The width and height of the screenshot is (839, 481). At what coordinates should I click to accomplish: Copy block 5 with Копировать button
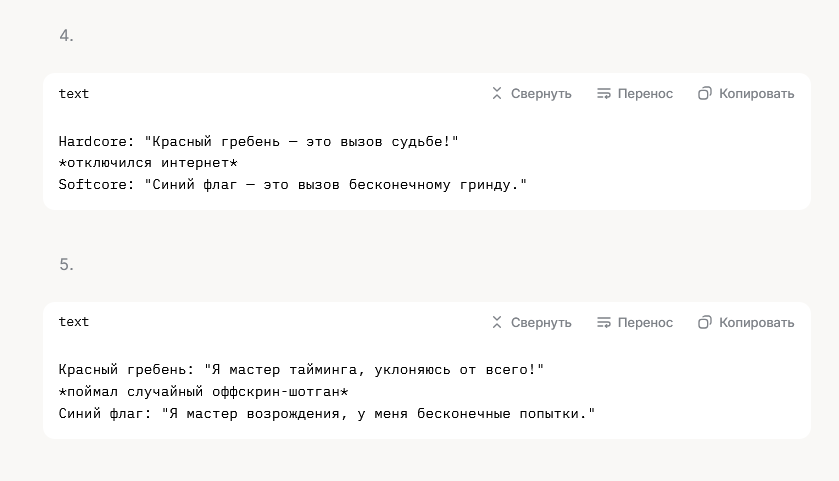[756, 323]
